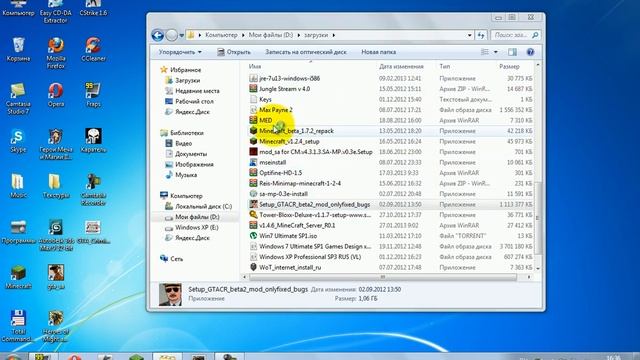Screen dimensions: 640x360
Task: Expand path arrow after загрузки breadcrumb
Action: point(334,35)
